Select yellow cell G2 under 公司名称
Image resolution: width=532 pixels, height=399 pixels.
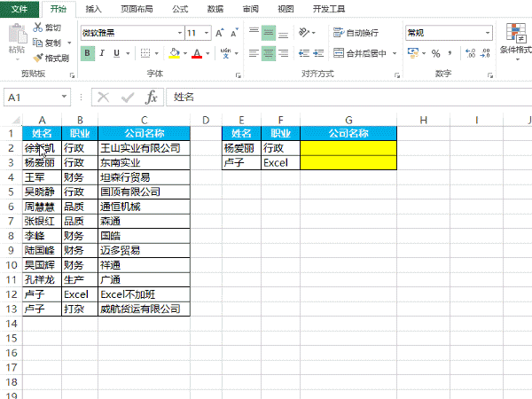click(x=348, y=148)
